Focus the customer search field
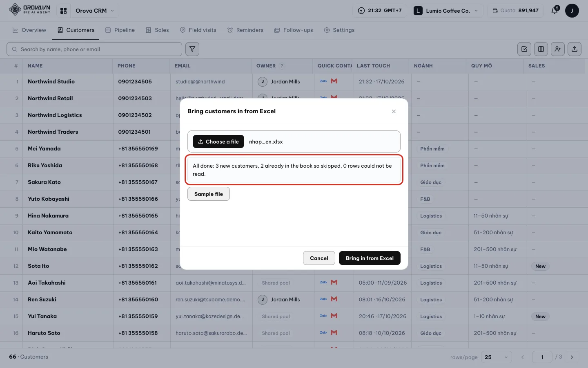The image size is (588, 368). tap(94, 49)
